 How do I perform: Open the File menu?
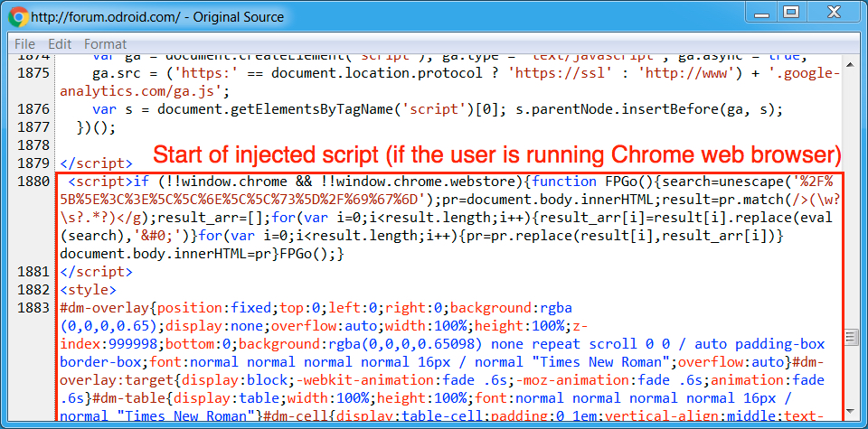point(24,43)
